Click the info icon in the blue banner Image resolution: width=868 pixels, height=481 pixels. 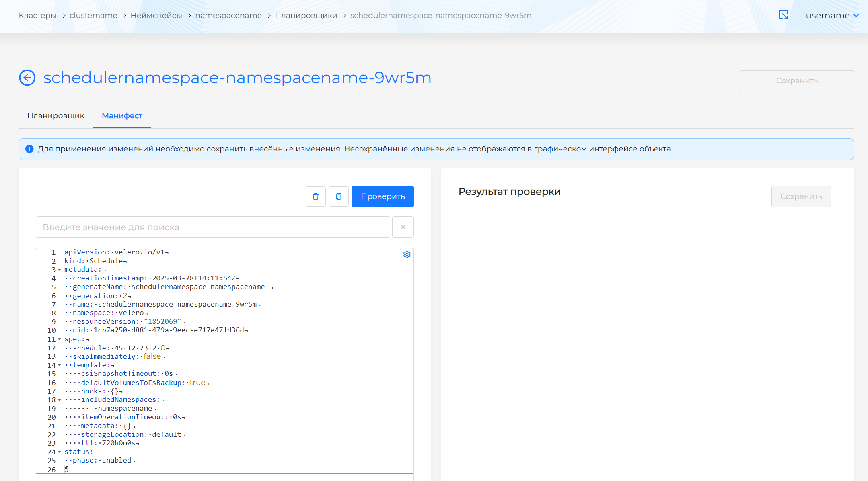click(29, 149)
